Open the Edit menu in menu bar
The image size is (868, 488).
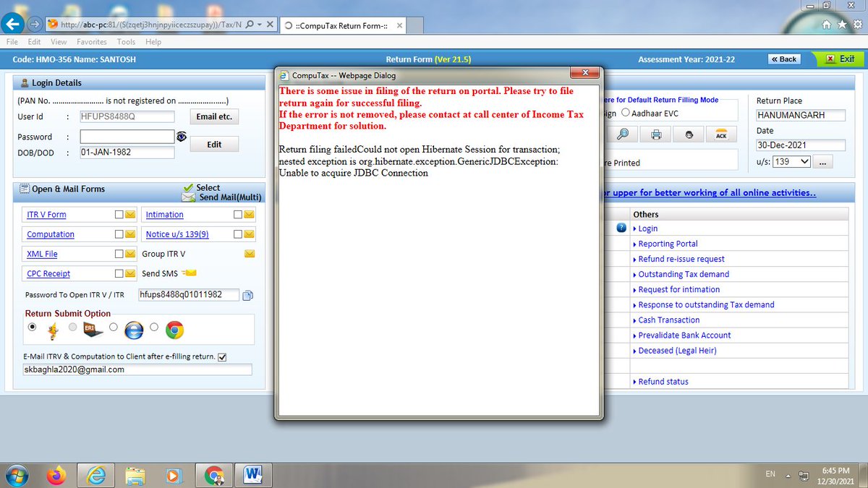pos(34,42)
